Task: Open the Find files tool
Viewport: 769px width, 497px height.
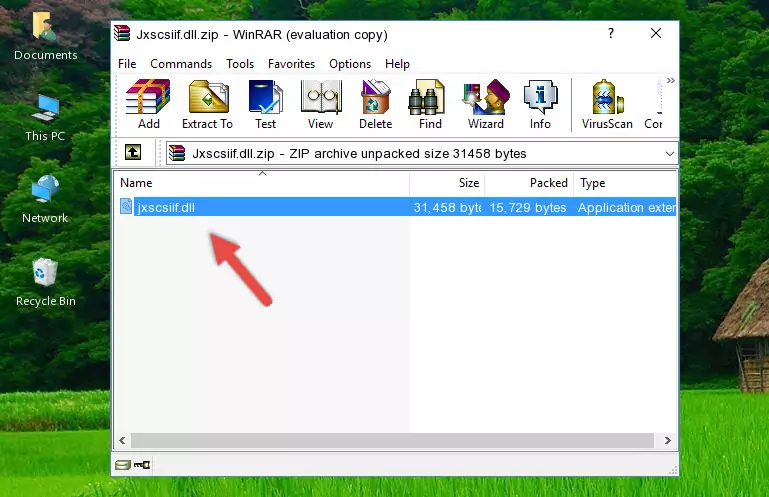Action: pos(430,104)
